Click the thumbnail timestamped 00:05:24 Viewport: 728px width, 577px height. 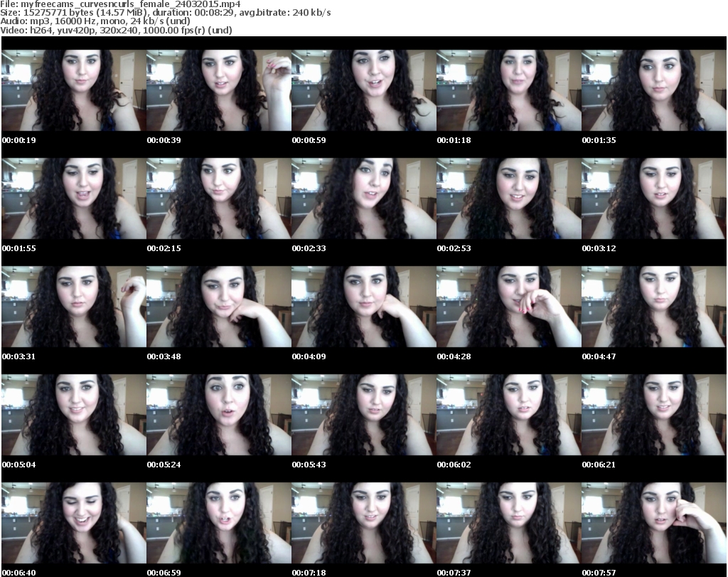[x=219, y=415]
